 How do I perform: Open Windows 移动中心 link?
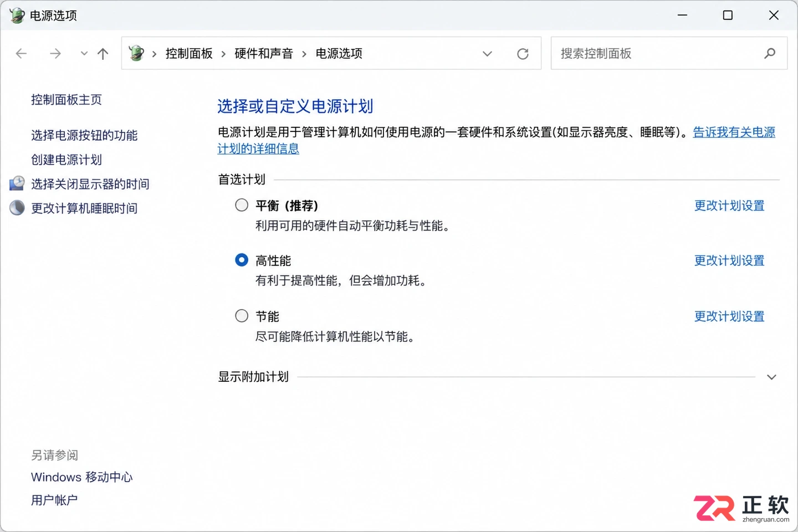(82, 477)
